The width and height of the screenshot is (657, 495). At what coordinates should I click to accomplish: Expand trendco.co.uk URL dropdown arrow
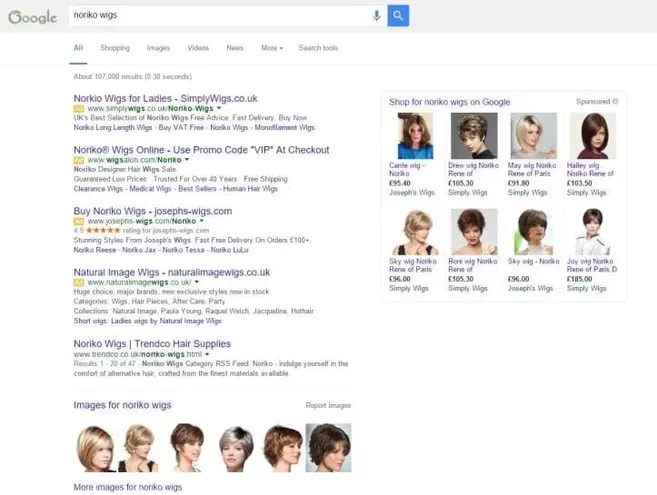207,354
